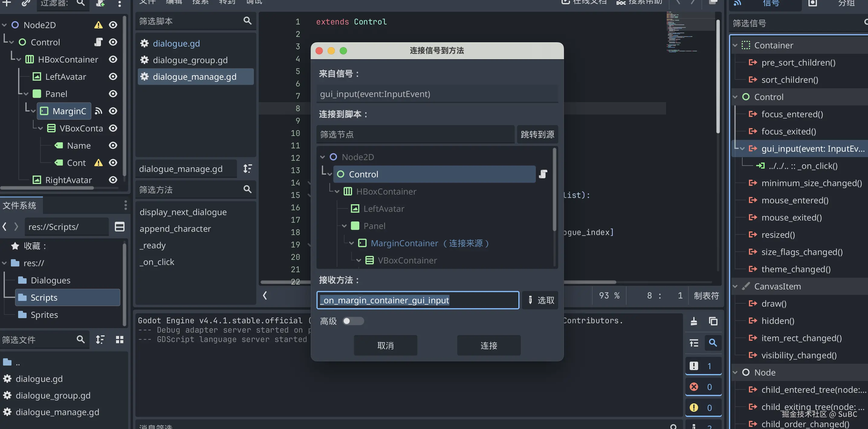Click the 连接 button to connect the signal
Image resolution: width=868 pixels, height=429 pixels.
[x=489, y=345]
